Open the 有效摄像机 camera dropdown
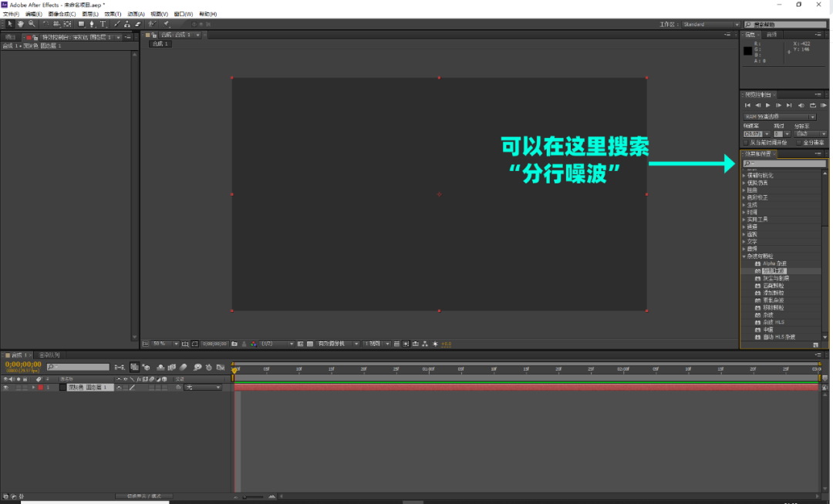 (337, 344)
